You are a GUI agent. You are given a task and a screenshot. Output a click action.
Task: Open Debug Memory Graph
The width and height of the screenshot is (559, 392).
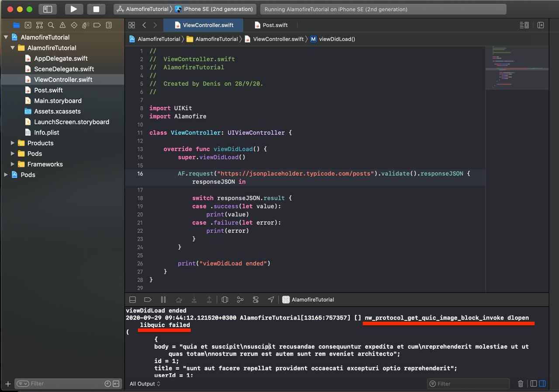click(240, 299)
